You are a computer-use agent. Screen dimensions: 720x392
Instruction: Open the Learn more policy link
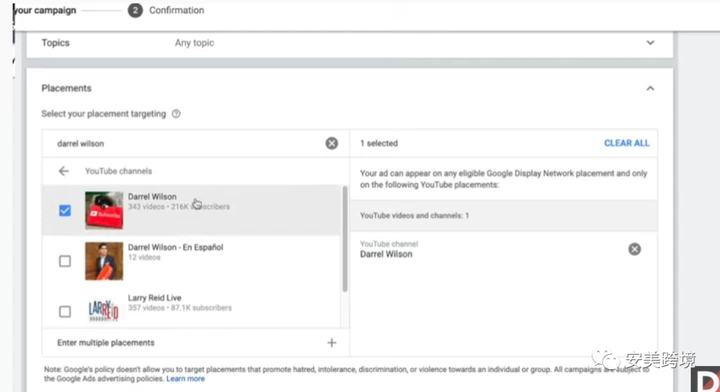point(186,379)
